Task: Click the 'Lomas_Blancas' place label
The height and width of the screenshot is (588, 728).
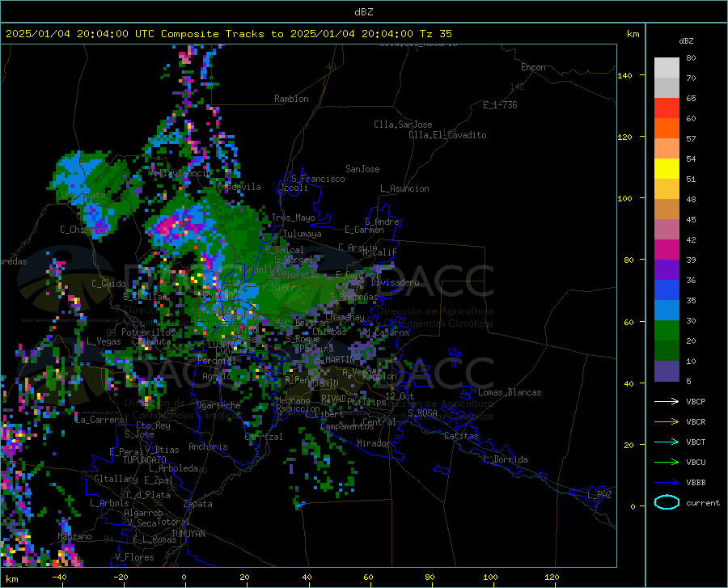Action: pyautogui.click(x=510, y=392)
